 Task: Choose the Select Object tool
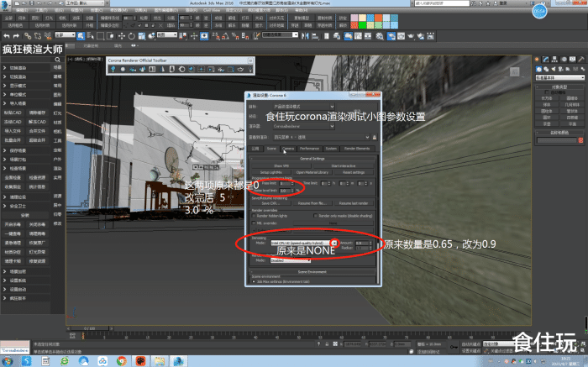pos(81,36)
